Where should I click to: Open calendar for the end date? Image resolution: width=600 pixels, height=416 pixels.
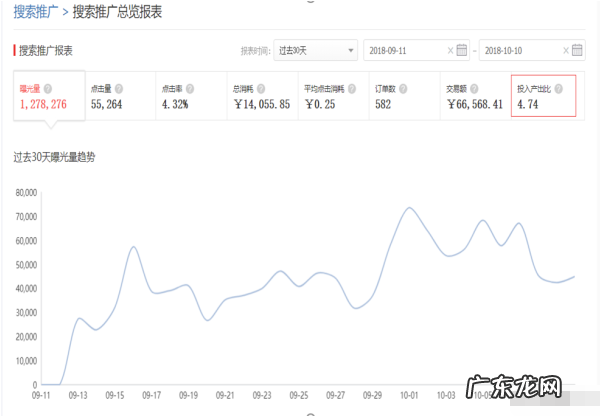[577, 50]
